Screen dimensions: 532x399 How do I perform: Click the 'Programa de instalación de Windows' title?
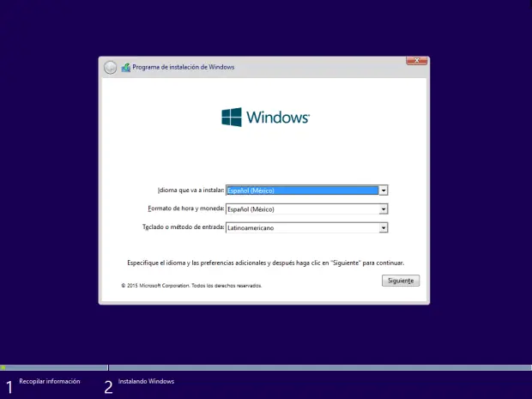tap(184, 67)
